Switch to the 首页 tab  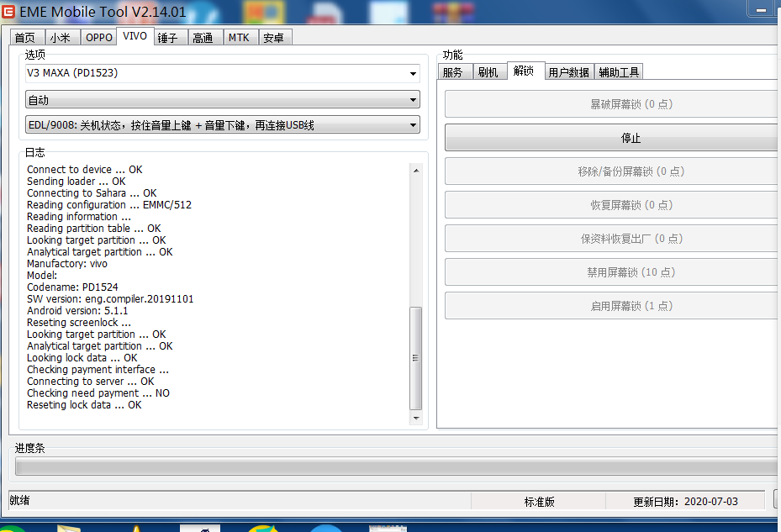pyautogui.click(x=26, y=37)
